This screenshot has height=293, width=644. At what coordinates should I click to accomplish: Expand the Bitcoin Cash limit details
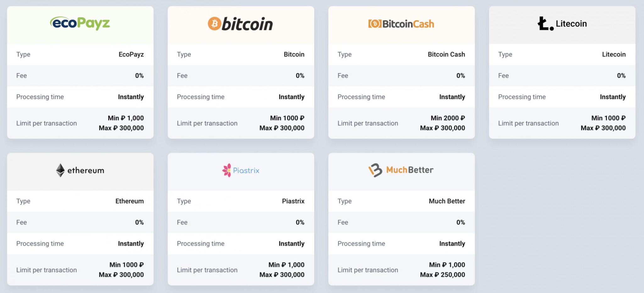point(401,123)
